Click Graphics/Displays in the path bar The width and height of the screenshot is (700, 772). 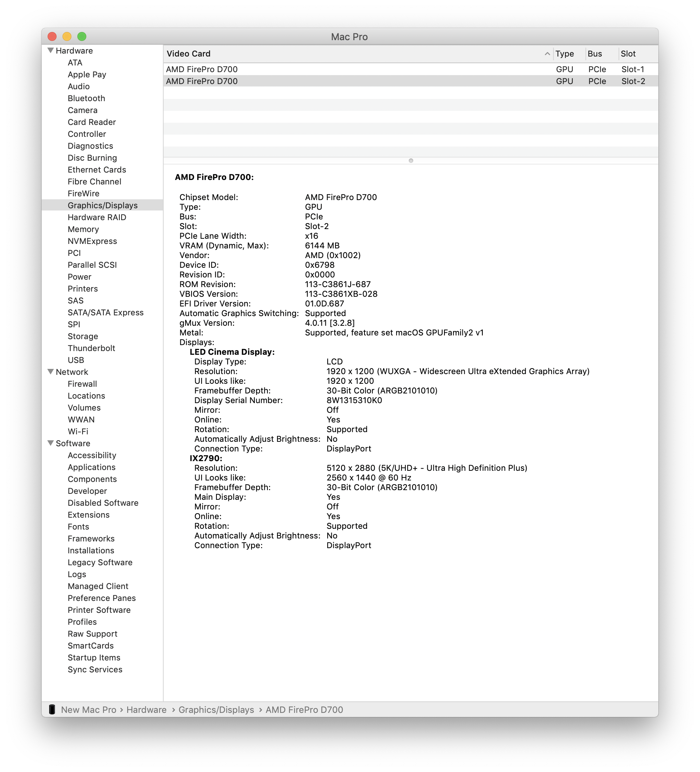[216, 709]
